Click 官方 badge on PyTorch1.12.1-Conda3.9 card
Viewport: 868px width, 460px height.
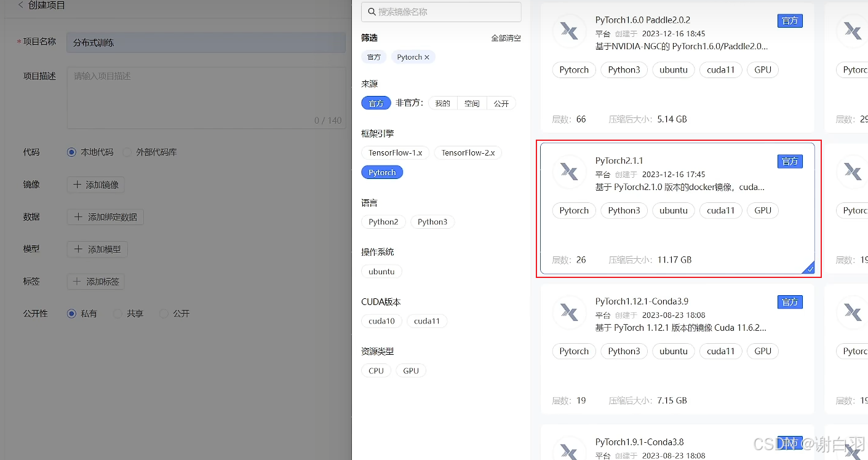point(790,303)
